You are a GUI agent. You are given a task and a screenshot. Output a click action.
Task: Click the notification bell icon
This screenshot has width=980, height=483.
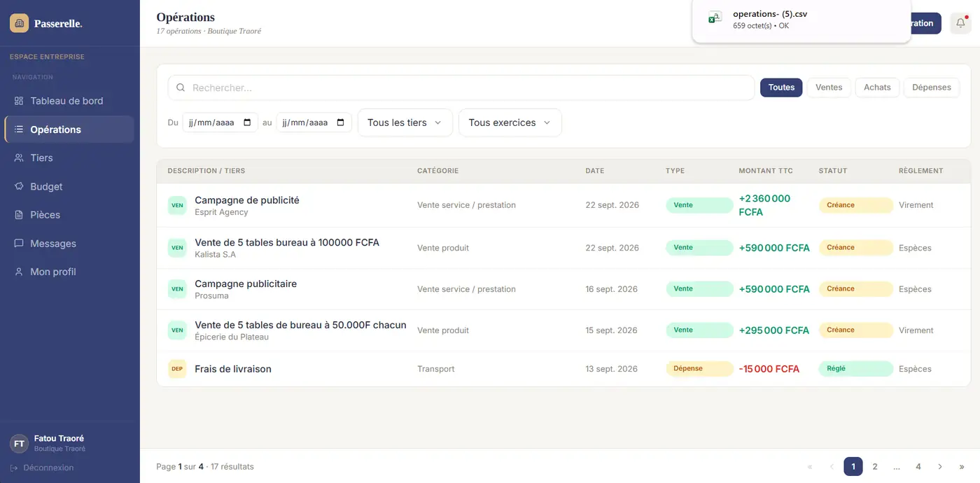click(x=960, y=23)
